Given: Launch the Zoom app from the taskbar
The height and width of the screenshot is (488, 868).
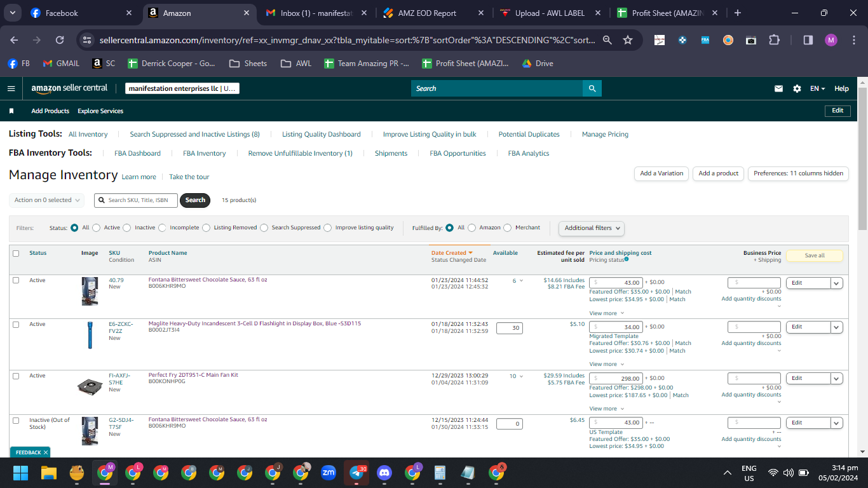Looking at the screenshot, I should pos(329,473).
